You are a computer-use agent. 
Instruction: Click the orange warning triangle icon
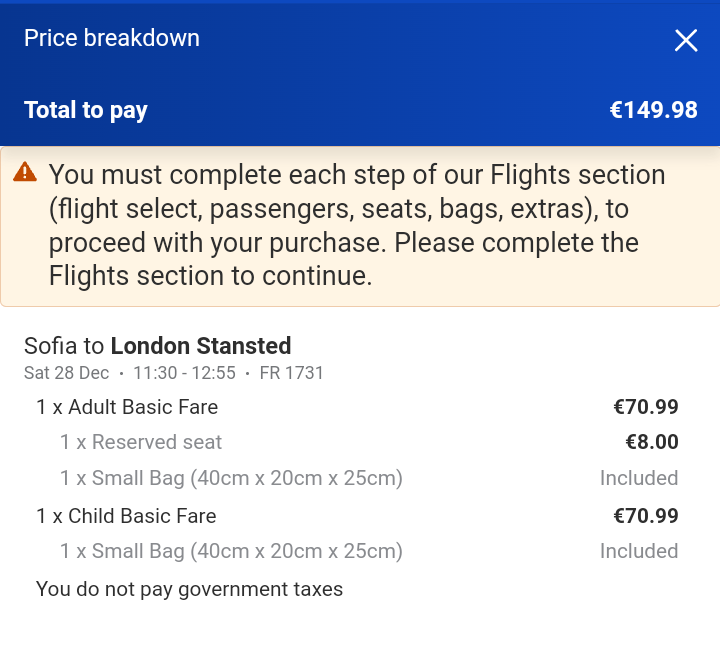25,173
